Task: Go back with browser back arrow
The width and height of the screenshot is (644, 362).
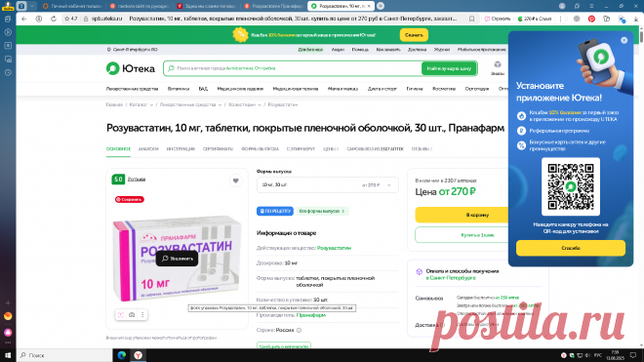Action: [23, 19]
